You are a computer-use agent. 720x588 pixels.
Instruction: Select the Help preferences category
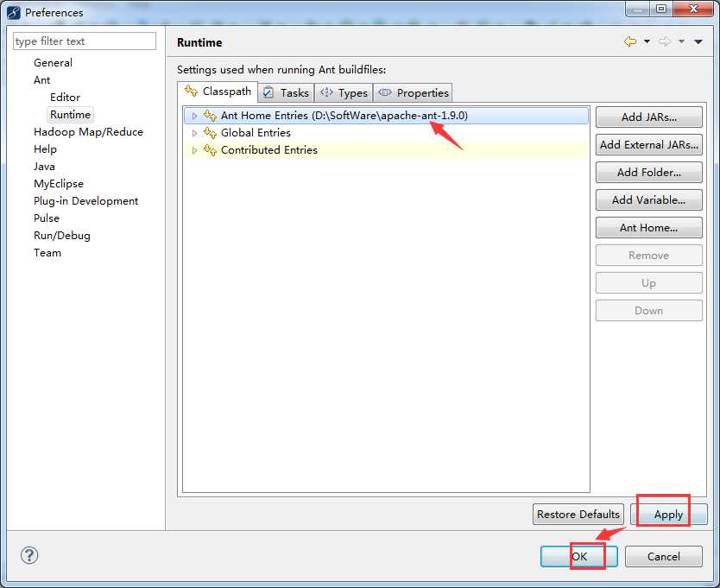pos(45,149)
